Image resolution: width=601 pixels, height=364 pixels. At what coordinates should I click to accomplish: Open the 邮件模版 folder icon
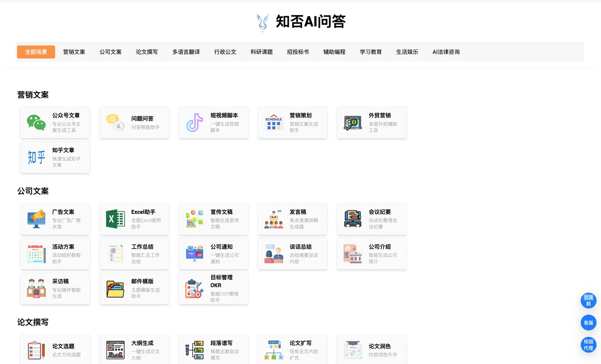click(115, 289)
